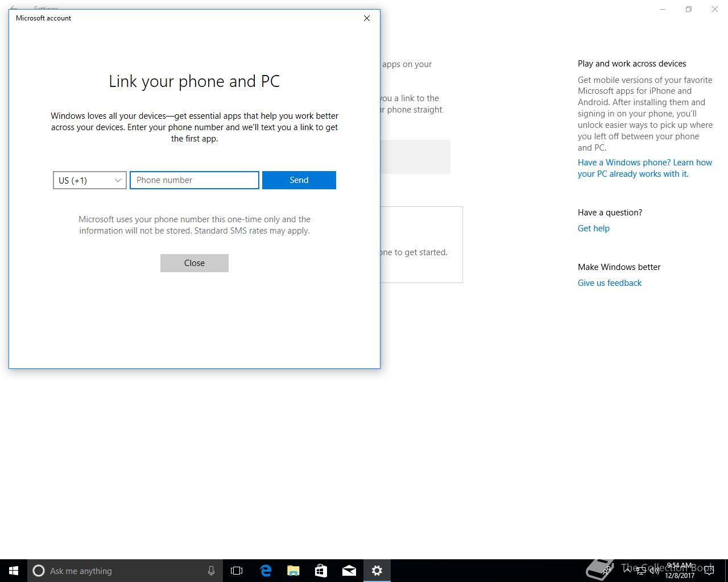Image resolution: width=728 pixels, height=582 pixels.
Task: Activate the Cortana microphone icon
Action: pos(211,571)
